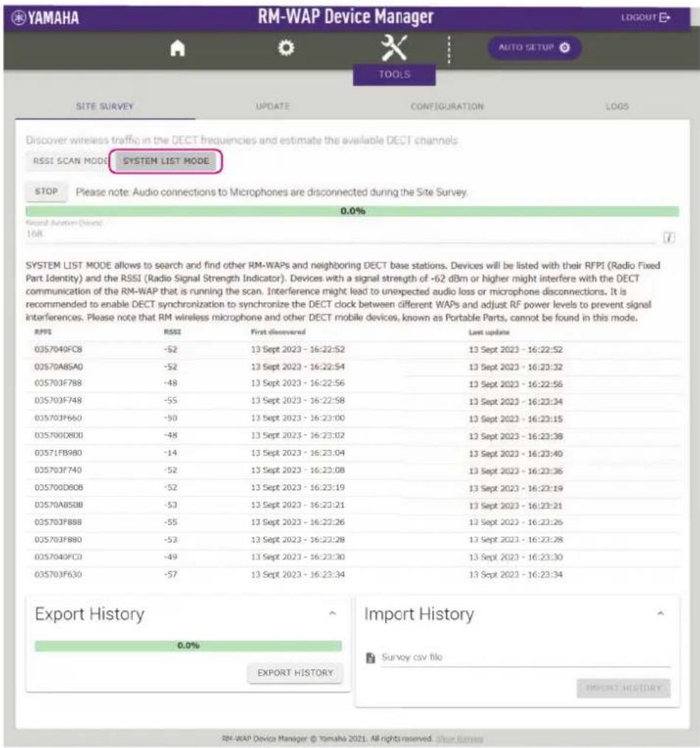This screenshot has width=700, height=748.
Task: Select SYSTEM LIST MODE
Action: point(166,161)
